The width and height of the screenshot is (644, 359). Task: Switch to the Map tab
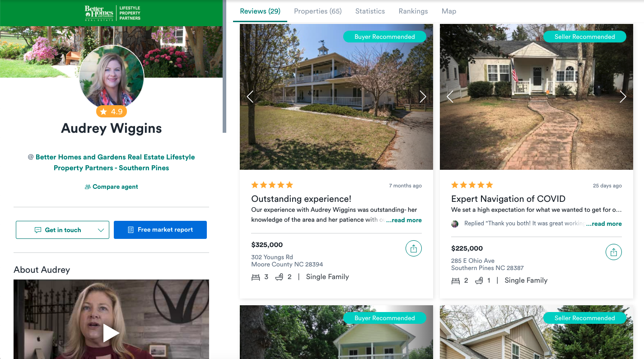[449, 11]
